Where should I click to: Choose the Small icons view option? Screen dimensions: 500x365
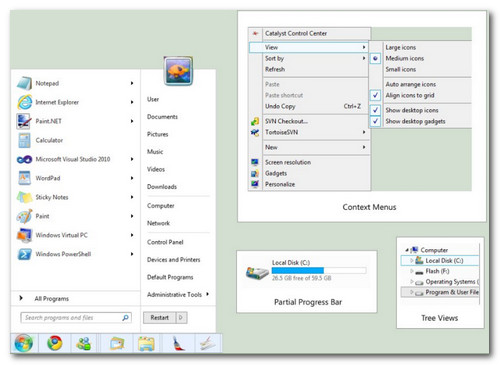pyautogui.click(x=400, y=69)
